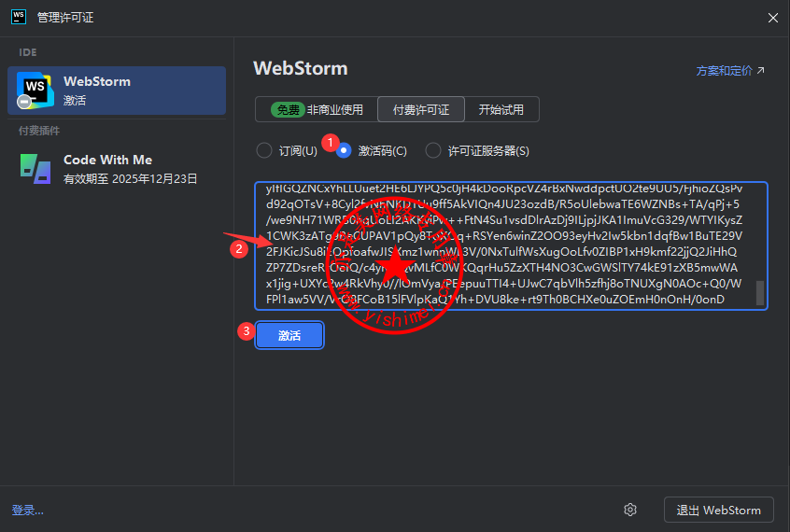Click the WebStorm product icon in sidebar
The width and height of the screenshot is (790, 532).
tap(35, 90)
